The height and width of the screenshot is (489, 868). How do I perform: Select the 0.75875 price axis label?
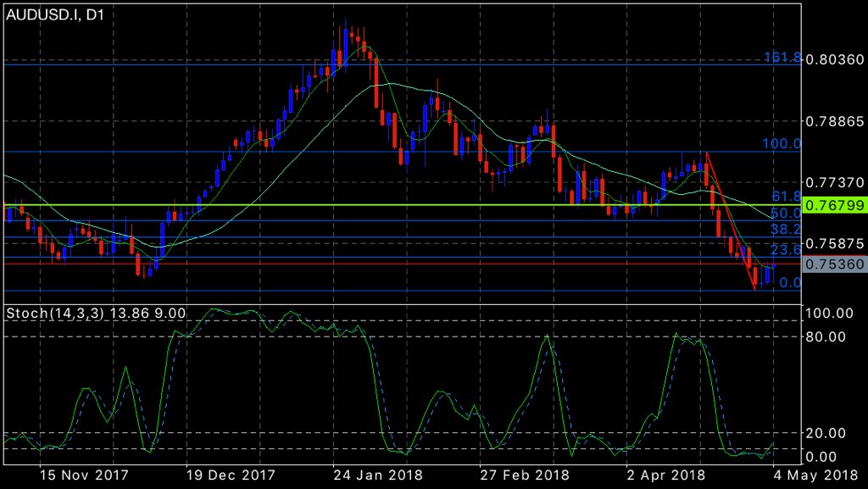(835, 243)
